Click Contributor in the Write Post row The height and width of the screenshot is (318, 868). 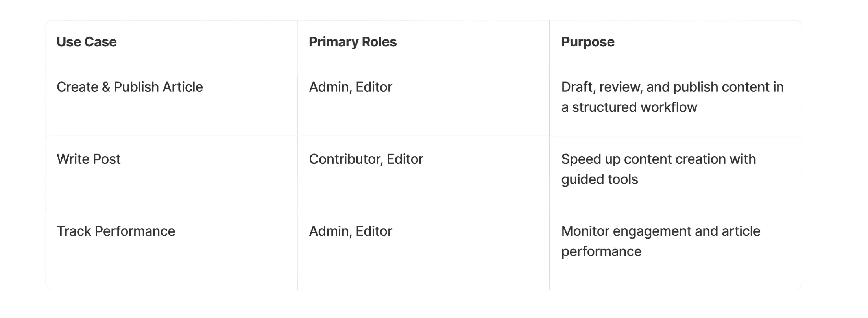click(345, 159)
